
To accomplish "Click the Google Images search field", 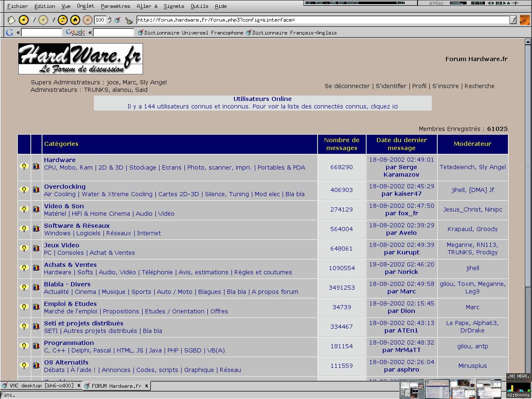I will [x=113, y=32].
